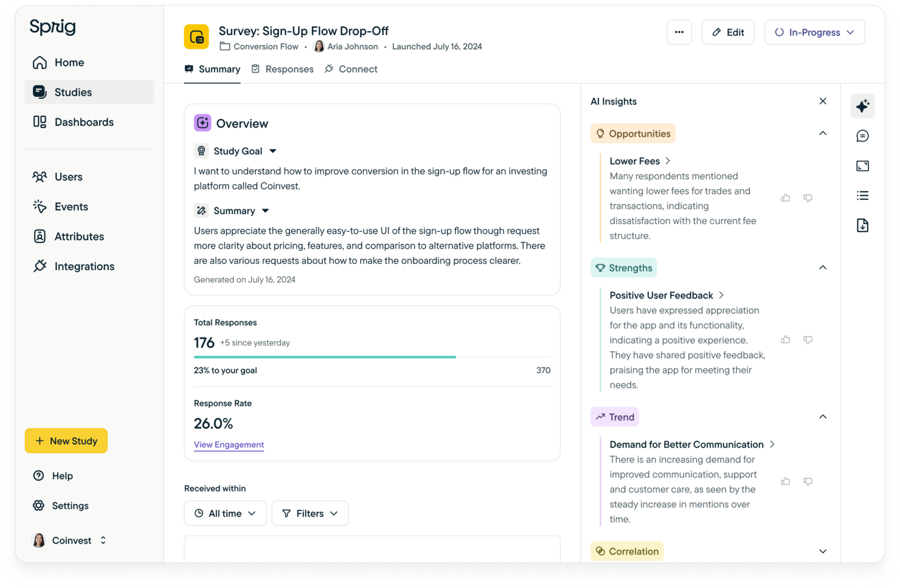Click the responses goal progress bar
The width and height of the screenshot is (900, 588).
(x=372, y=356)
